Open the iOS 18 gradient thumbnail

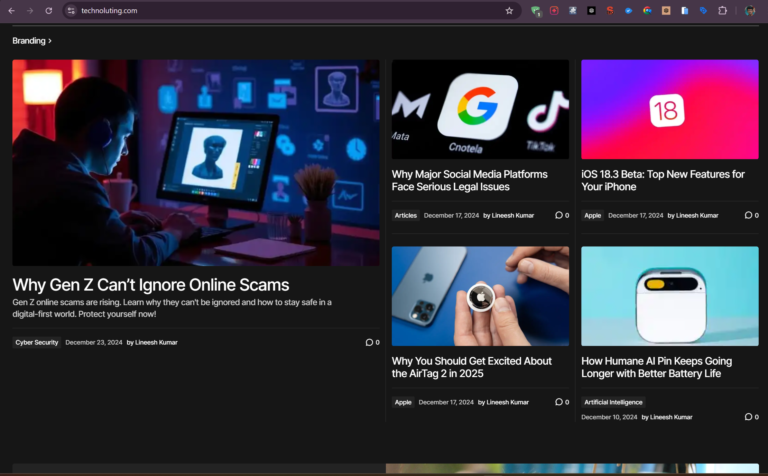coord(670,109)
